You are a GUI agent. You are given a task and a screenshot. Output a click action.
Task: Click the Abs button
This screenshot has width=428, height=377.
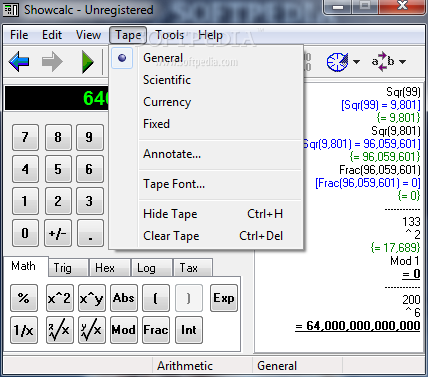pyautogui.click(x=124, y=298)
